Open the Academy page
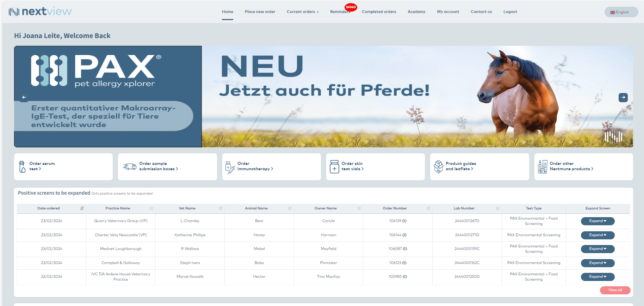644x306 pixels. [x=417, y=12]
